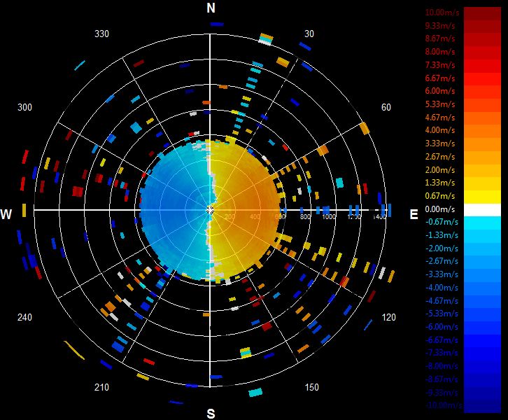
Task: Click the 8.67m/s legend value
Action: 440,38
